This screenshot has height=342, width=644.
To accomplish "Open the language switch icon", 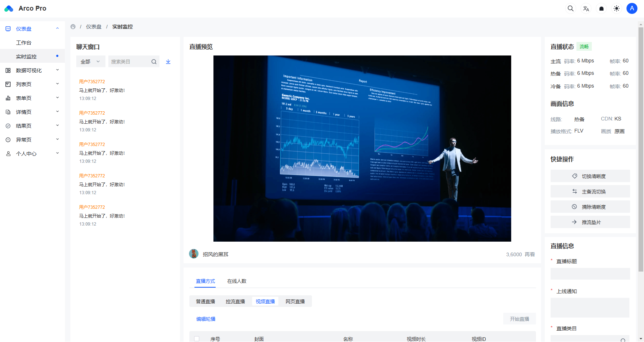I will 586,8.
